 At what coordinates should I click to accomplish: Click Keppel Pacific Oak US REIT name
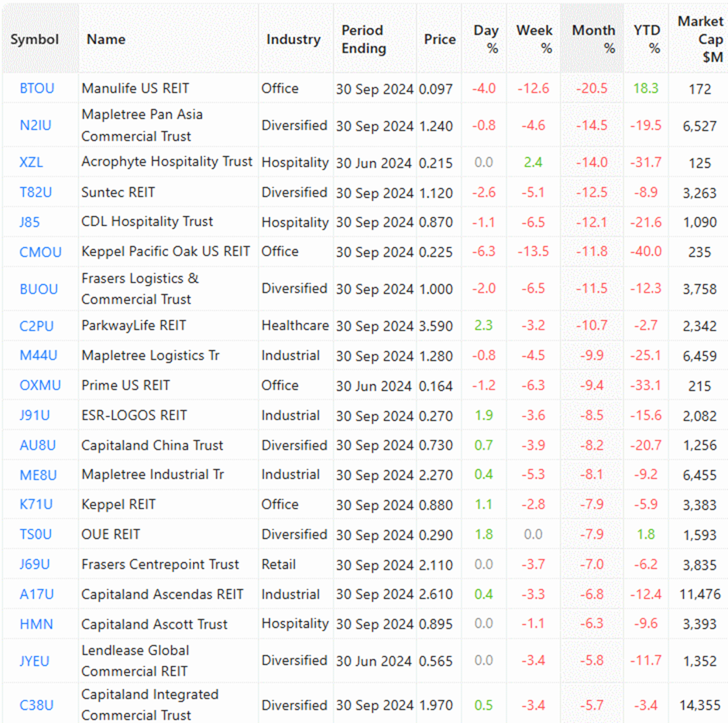tap(166, 252)
